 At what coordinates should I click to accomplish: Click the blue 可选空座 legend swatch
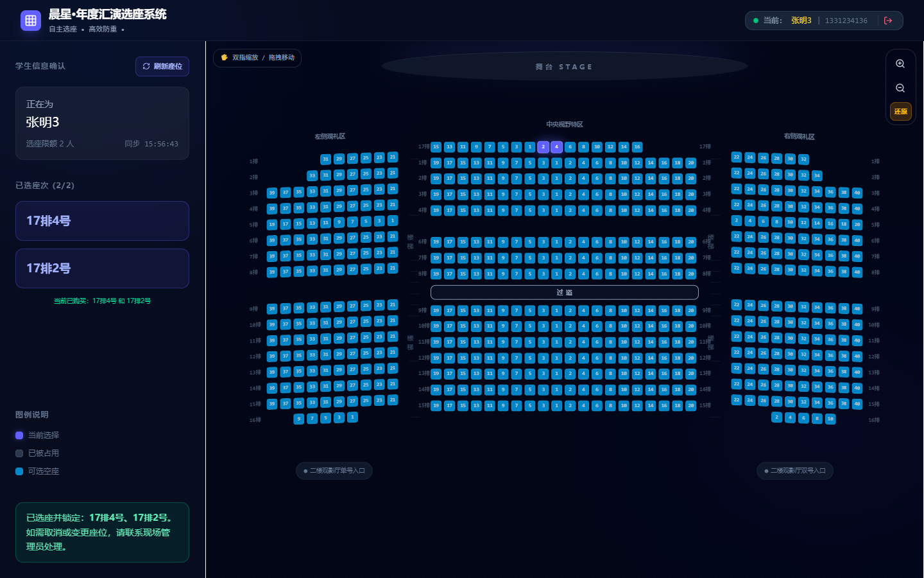click(19, 471)
